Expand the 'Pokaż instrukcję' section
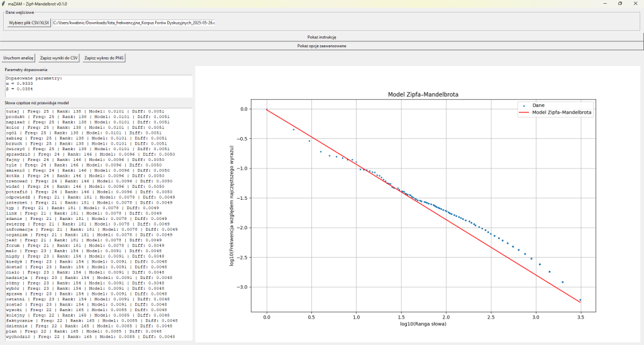 321,37
